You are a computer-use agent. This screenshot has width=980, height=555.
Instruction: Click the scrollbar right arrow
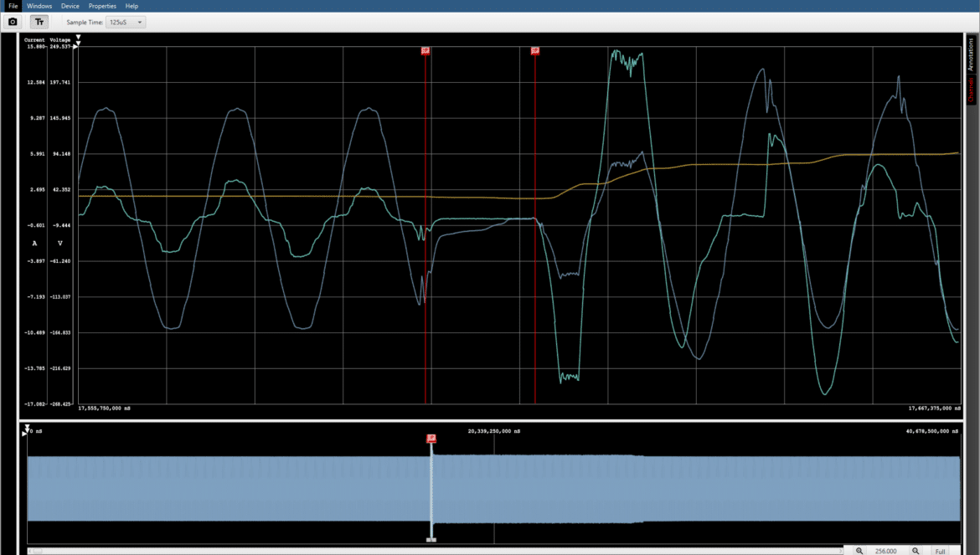[x=840, y=551]
